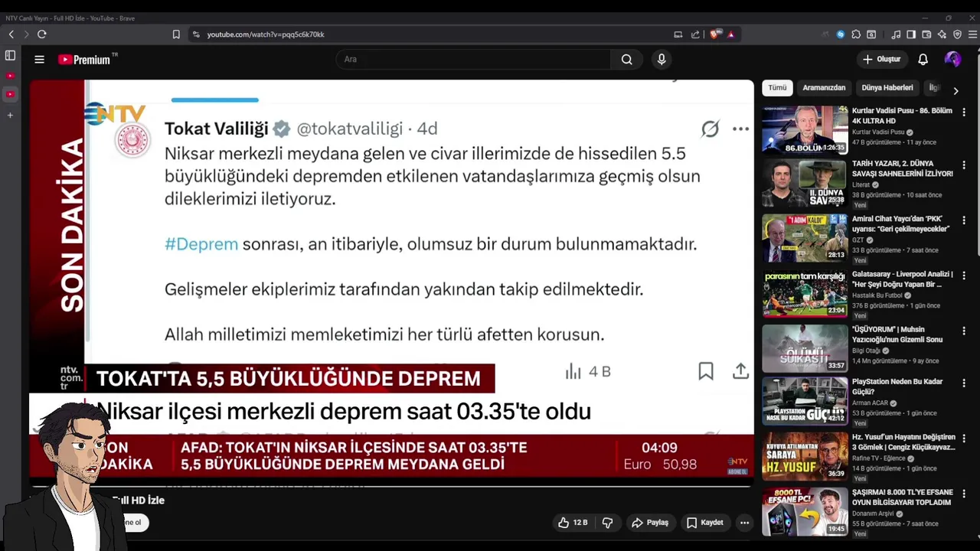The image size is (980, 551).
Task: Select the Tümü filter chip
Action: 777,88
